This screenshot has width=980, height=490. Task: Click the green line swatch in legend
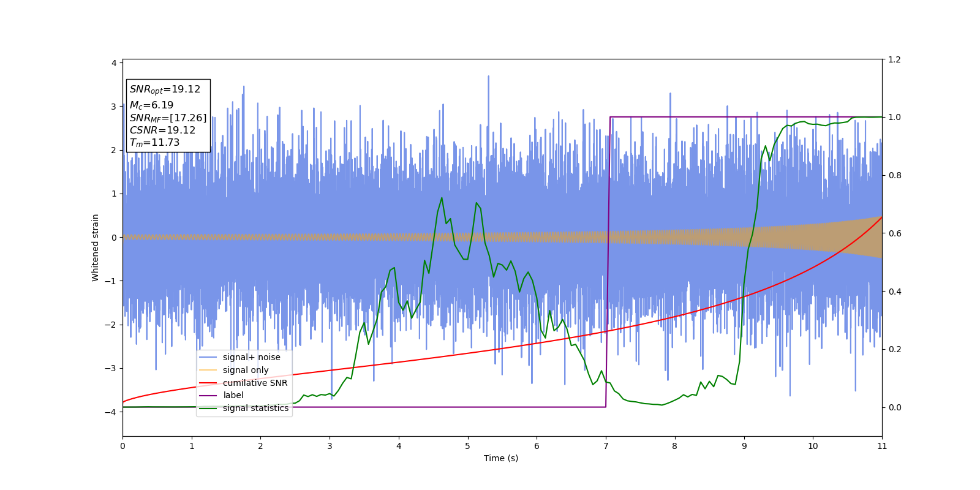(208, 409)
